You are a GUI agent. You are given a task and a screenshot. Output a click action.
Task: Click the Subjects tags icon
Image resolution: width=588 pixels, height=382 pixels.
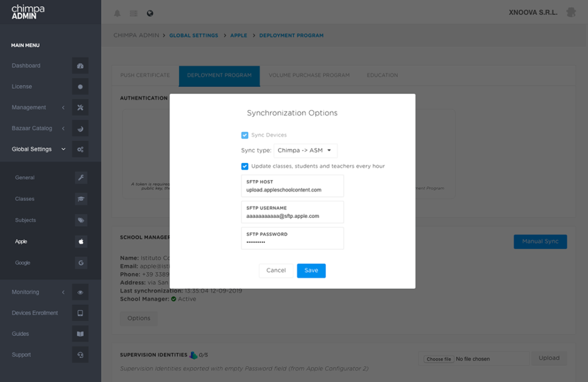coord(81,220)
